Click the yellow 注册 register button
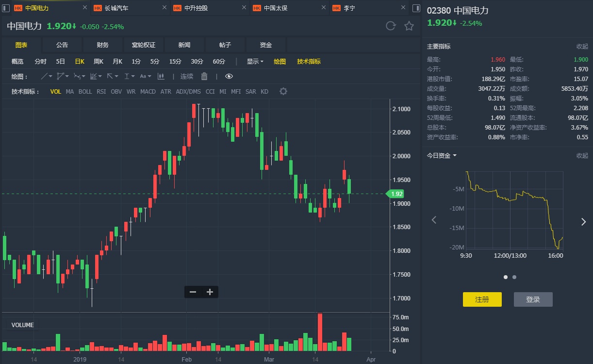Screen dimensions: 593x364 482,299
